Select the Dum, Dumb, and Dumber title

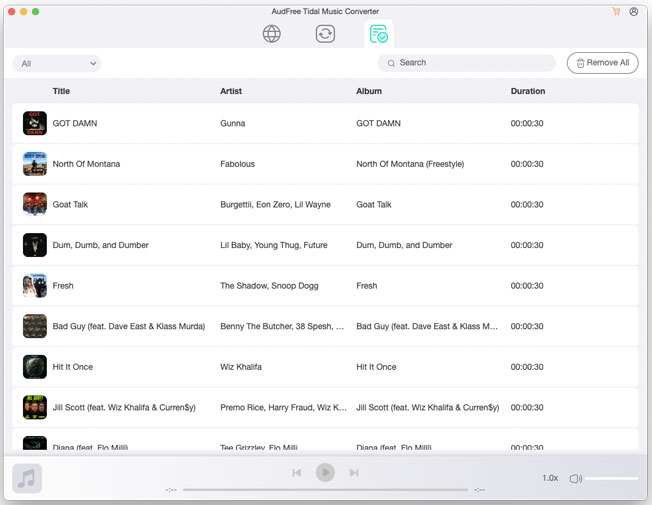[101, 245]
